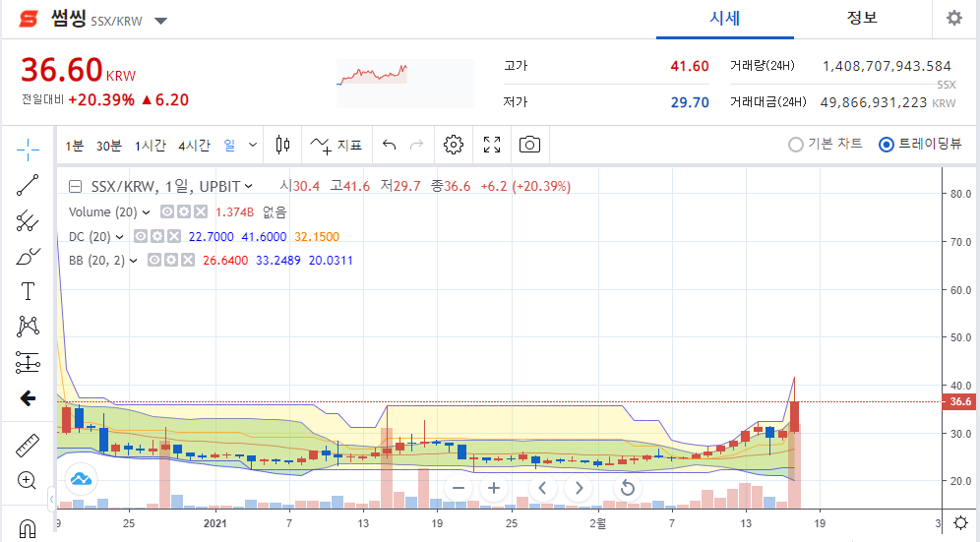Click the 36.6 current price label on axis
The image size is (980, 542).
click(x=958, y=401)
